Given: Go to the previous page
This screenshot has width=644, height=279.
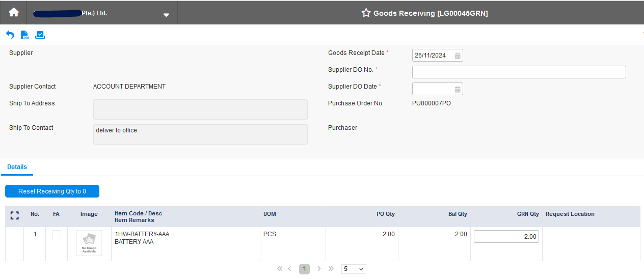Looking at the screenshot, I should click(x=289, y=268).
